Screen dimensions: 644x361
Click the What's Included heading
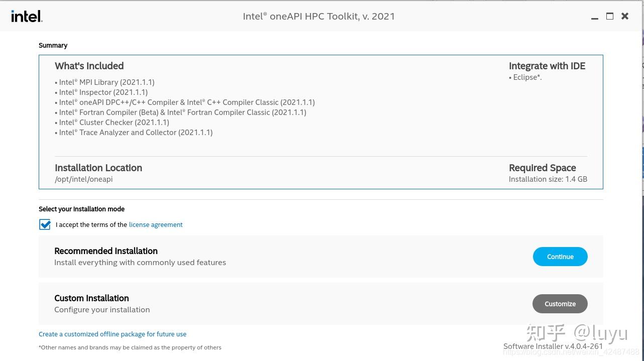[89, 66]
